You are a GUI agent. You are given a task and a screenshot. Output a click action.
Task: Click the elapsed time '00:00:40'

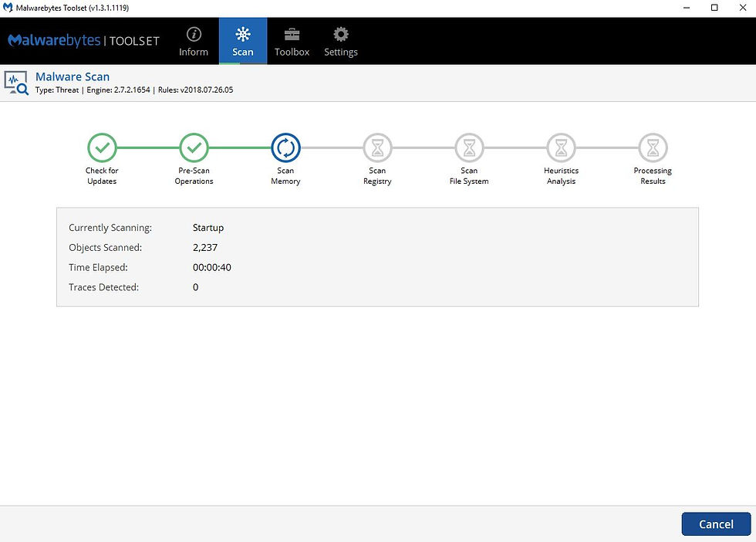pos(212,267)
